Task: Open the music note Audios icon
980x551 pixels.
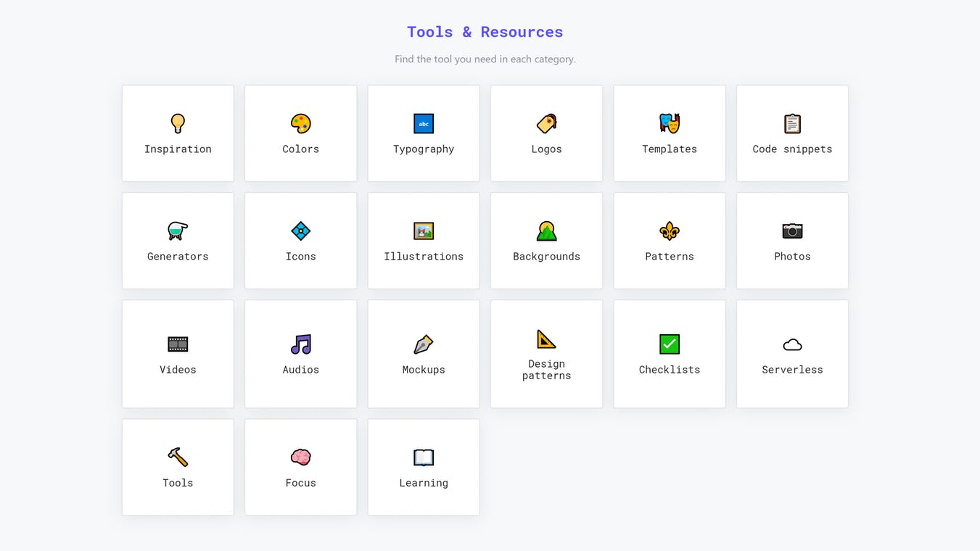Action: (300, 344)
